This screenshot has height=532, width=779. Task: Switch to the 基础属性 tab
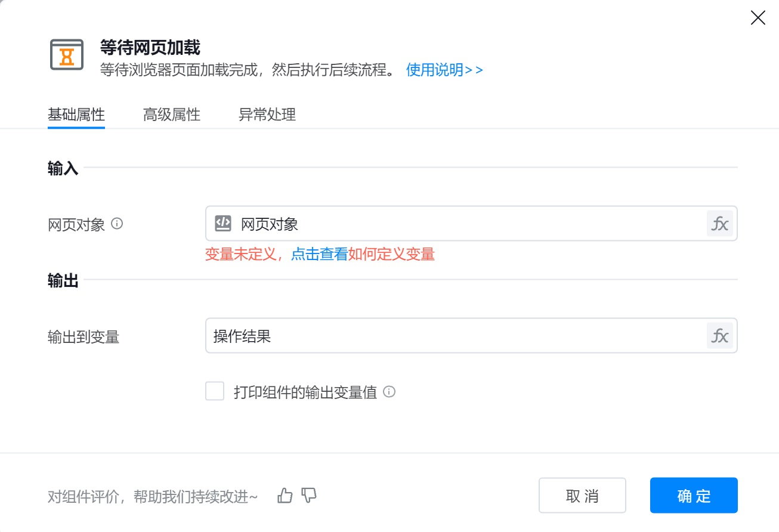[x=76, y=115]
